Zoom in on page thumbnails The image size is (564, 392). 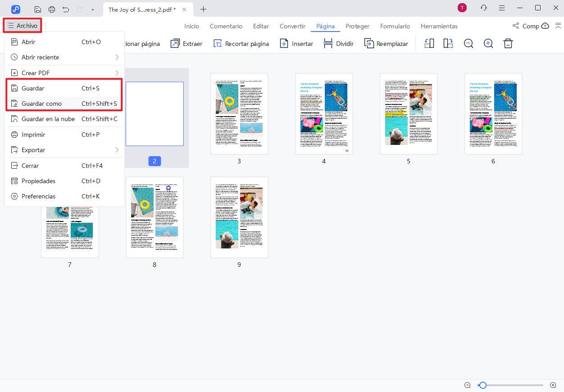488,43
